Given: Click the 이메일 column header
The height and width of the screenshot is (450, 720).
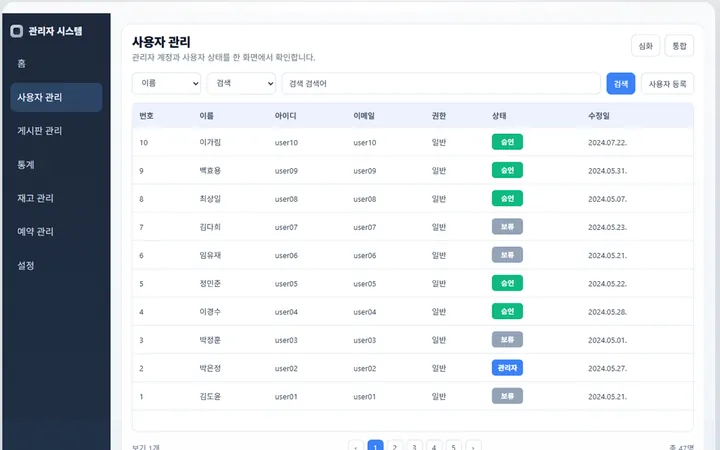Looking at the screenshot, I should [x=364, y=116].
